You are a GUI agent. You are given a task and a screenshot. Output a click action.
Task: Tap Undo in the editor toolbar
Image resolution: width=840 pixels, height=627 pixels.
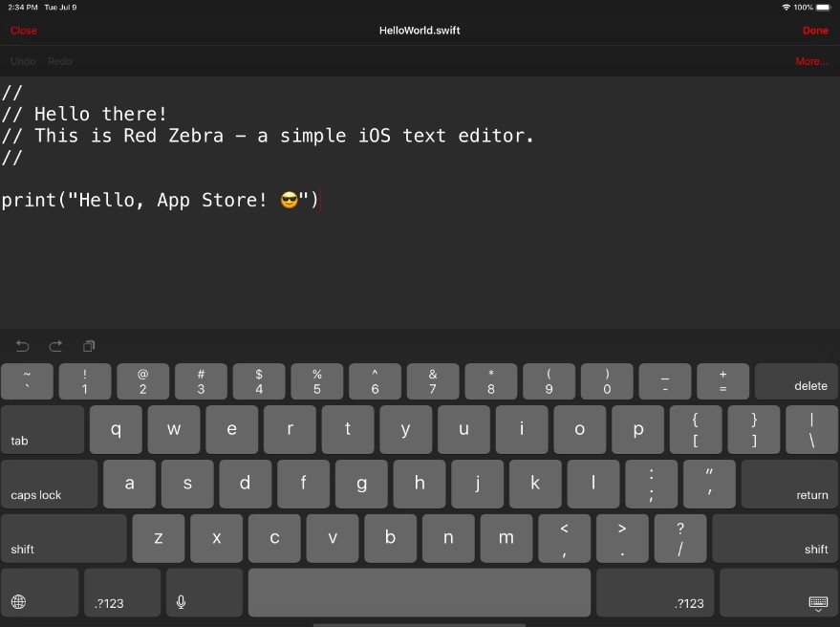pyautogui.click(x=23, y=61)
